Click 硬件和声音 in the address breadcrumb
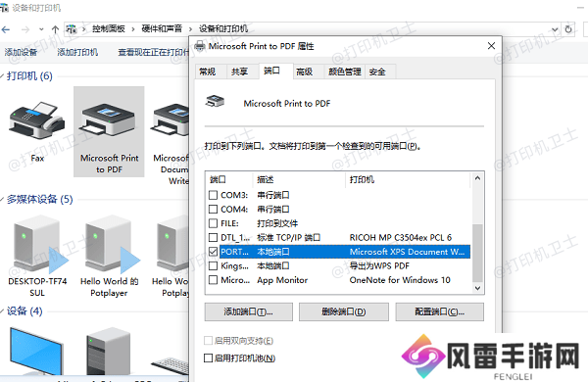This screenshot has height=382, width=588. click(162, 28)
